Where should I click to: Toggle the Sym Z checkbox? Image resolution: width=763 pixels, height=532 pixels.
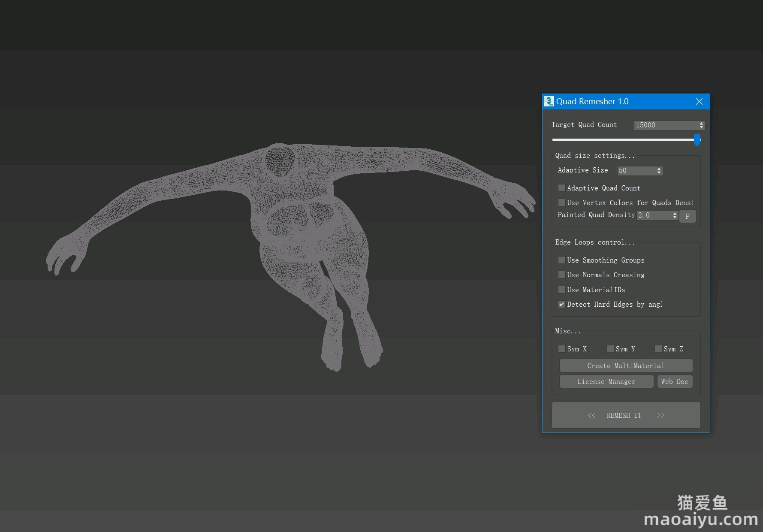658,349
